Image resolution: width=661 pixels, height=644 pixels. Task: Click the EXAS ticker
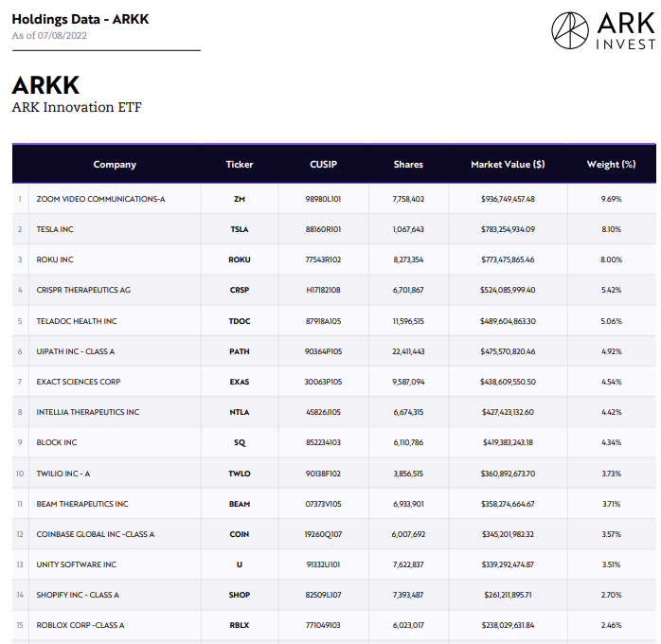click(240, 382)
